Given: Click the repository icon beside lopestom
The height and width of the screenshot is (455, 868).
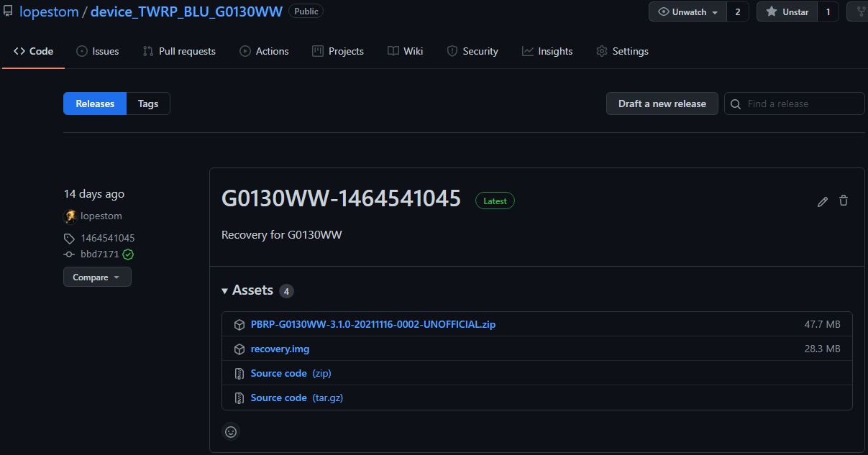Looking at the screenshot, I should pos(8,12).
